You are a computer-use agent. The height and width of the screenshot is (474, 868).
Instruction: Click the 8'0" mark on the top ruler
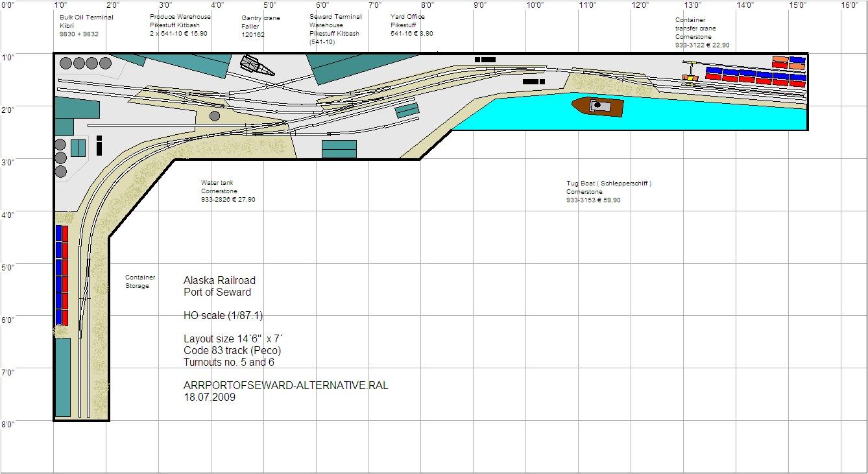click(x=427, y=5)
